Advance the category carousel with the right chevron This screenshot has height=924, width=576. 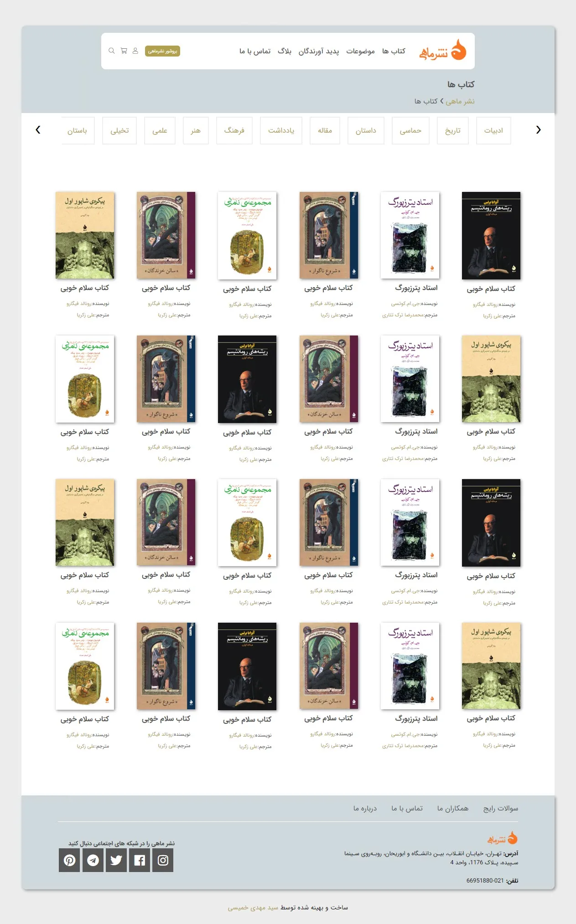[539, 130]
